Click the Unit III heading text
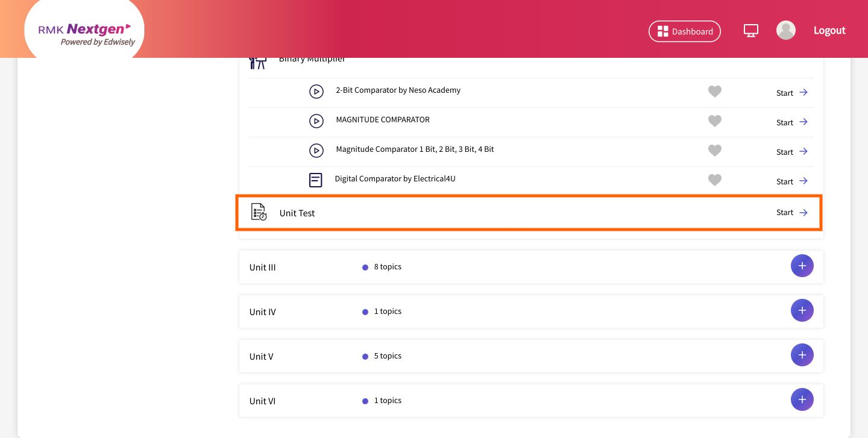The height and width of the screenshot is (438, 868). (x=263, y=267)
